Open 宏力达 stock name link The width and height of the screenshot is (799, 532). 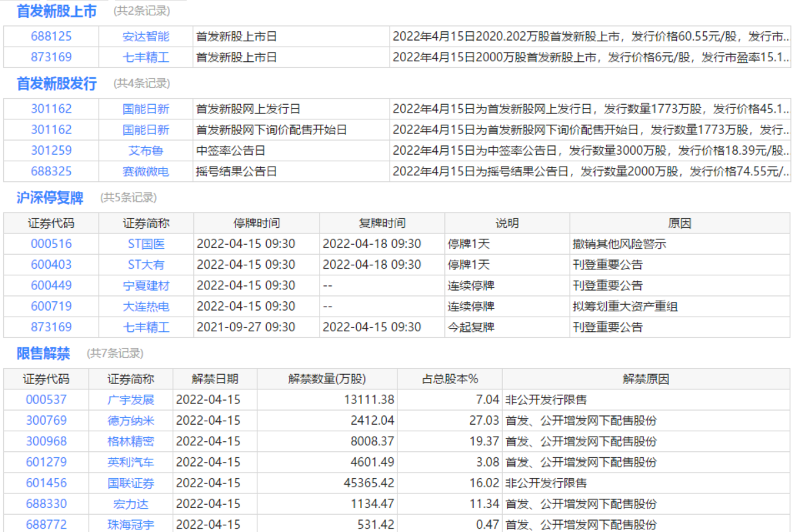[x=131, y=505]
